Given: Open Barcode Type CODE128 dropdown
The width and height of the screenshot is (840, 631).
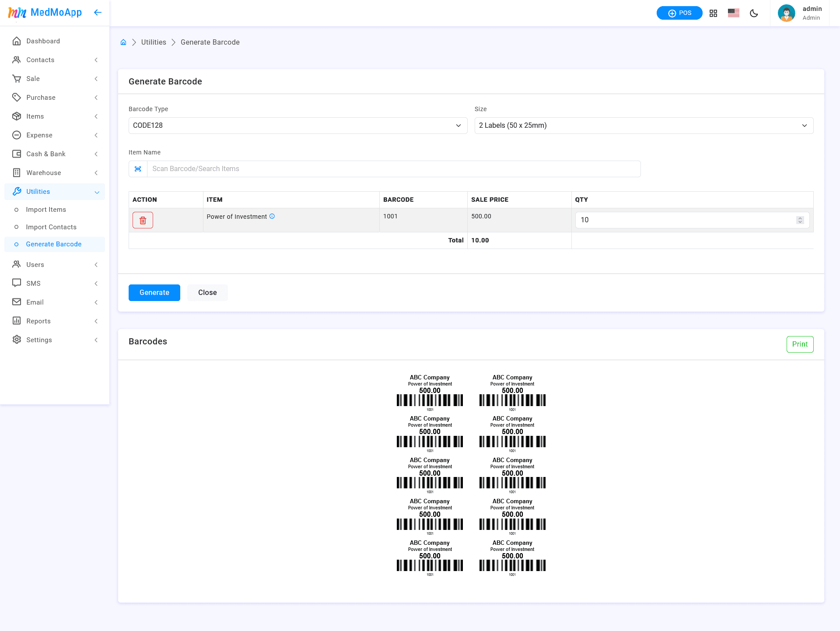Looking at the screenshot, I should coord(298,126).
